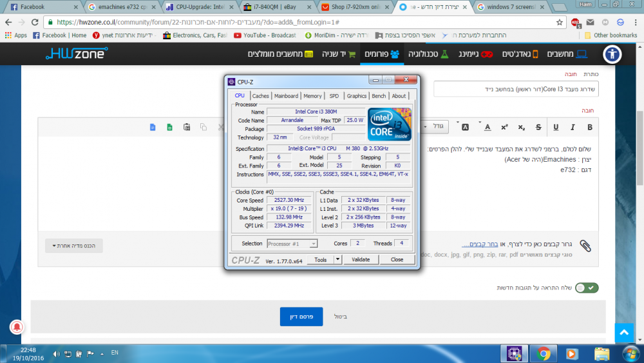Image resolution: width=644 pixels, height=363 pixels.
Task: Switch to Memory tab in CPU-Z
Action: point(312,96)
